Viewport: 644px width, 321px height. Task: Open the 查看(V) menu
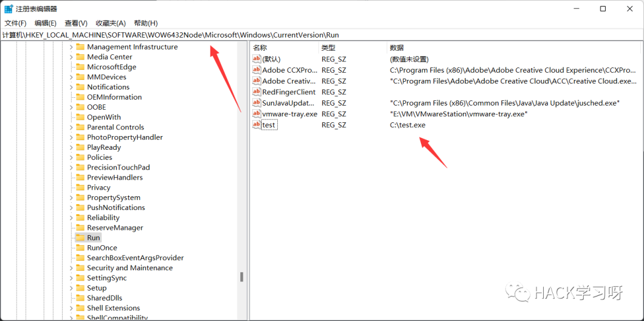[76, 23]
